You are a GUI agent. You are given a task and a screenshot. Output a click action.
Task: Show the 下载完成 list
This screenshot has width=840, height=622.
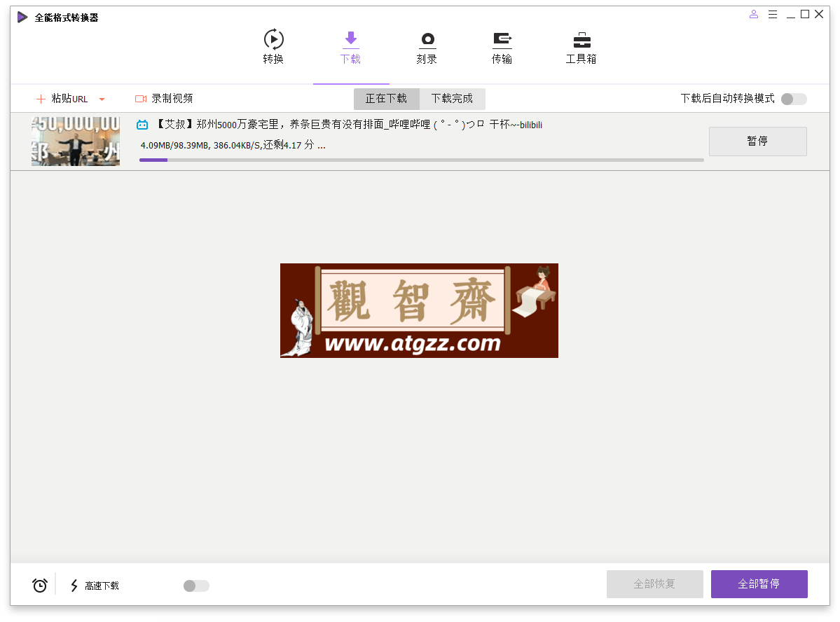click(x=452, y=99)
